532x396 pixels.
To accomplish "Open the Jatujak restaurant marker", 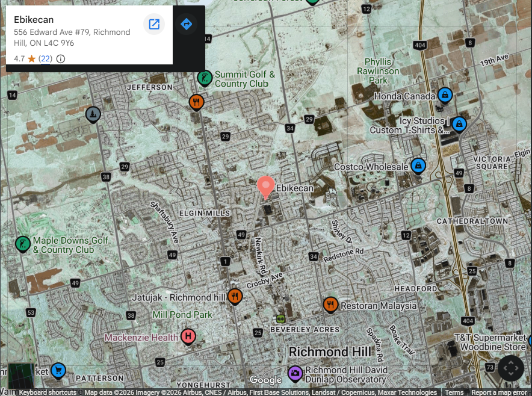I will coord(235,296).
